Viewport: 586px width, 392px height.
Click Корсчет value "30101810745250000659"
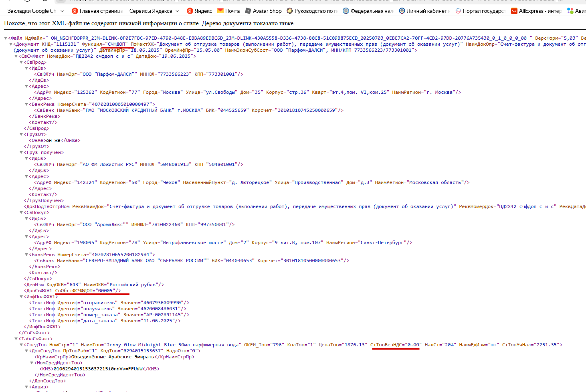pos(307,111)
